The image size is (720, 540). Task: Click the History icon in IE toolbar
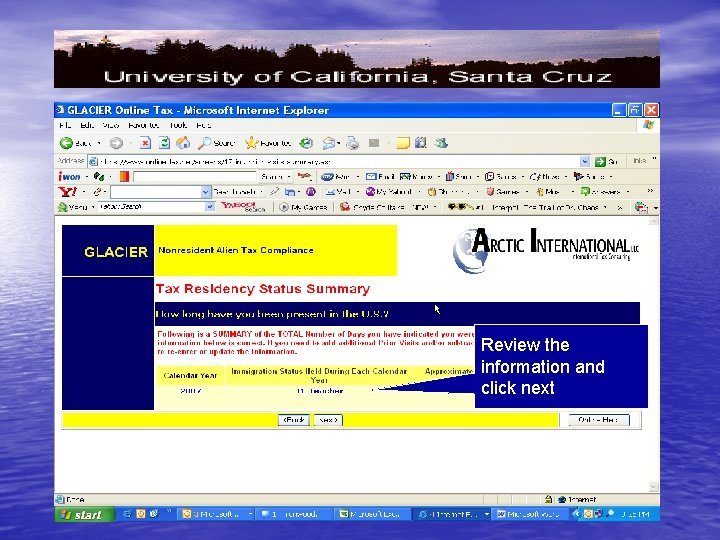[306, 143]
